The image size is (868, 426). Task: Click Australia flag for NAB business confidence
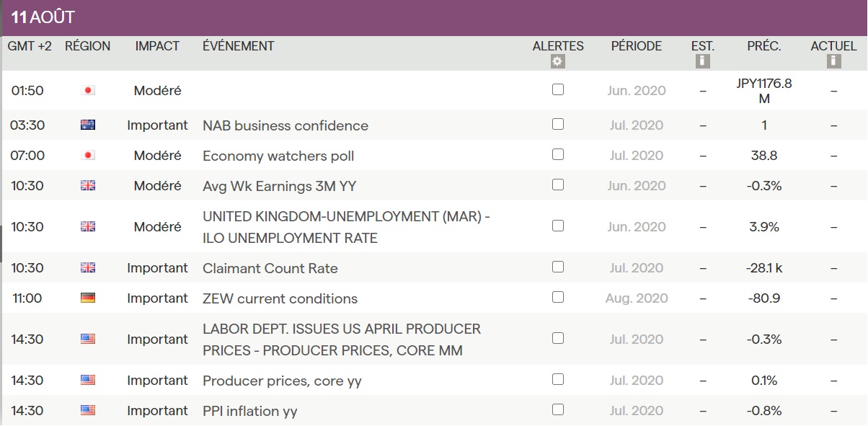(88, 125)
